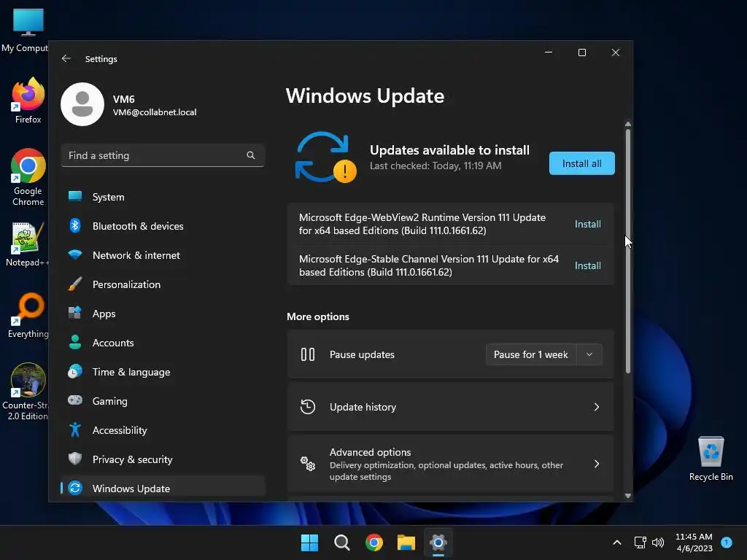Click the scrollbar down arrow
The width and height of the screenshot is (747, 560).
(628, 496)
